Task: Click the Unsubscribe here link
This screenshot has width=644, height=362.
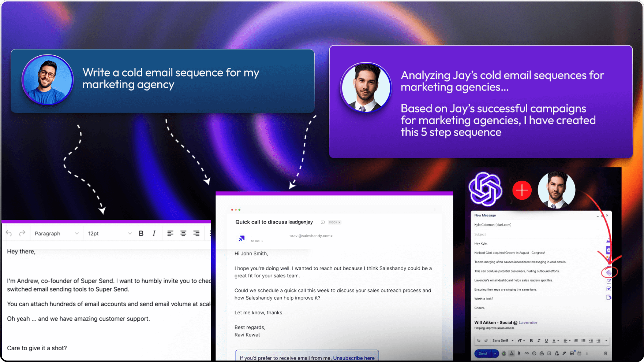Action: point(353,358)
